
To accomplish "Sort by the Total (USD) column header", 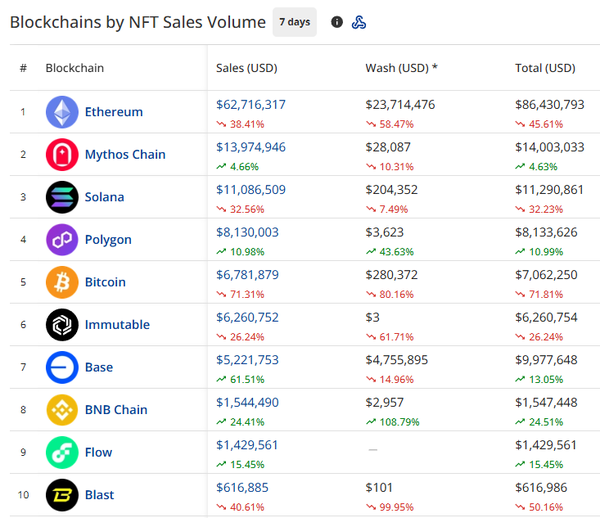I will pos(545,68).
